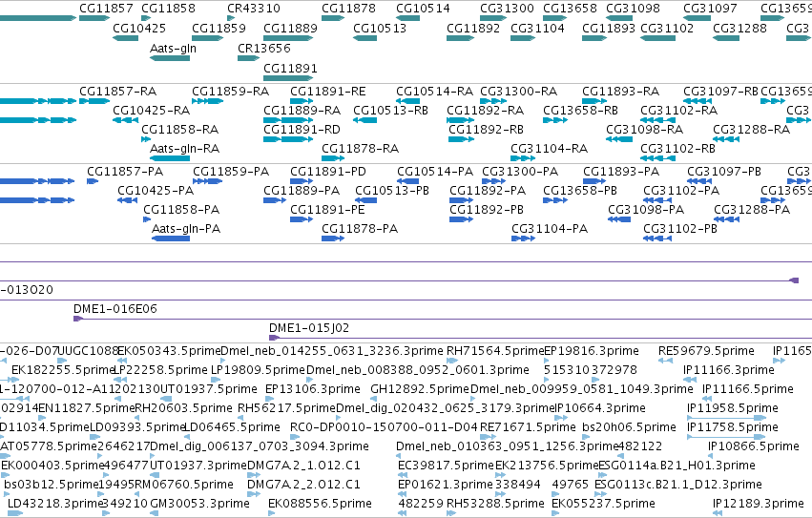Select the DME1-015J02 BAC clone label
The width and height of the screenshot is (812, 518).
click(x=308, y=328)
